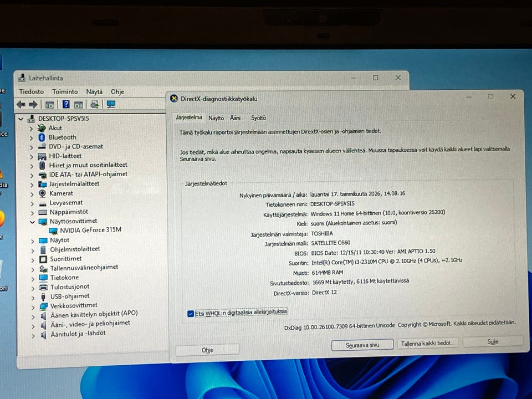The width and height of the screenshot is (532, 399).
Task: Click the Akut battery icon
Action: tap(42, 128)
